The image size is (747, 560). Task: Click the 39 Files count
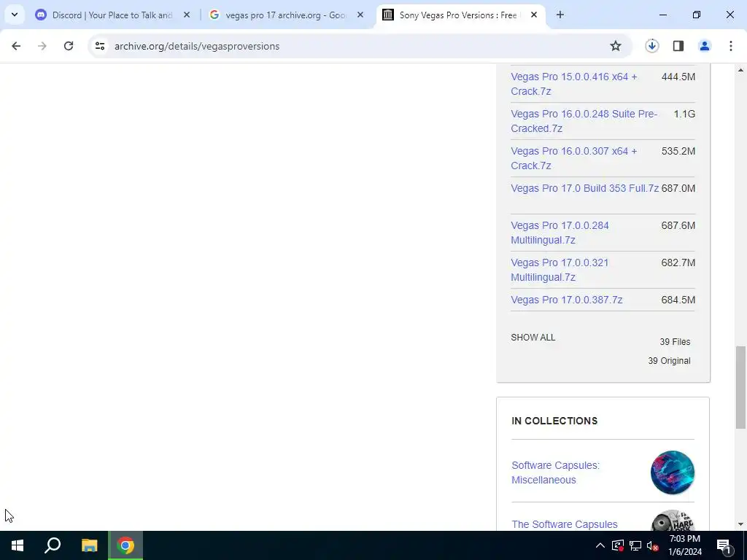(x=675, y=342)
